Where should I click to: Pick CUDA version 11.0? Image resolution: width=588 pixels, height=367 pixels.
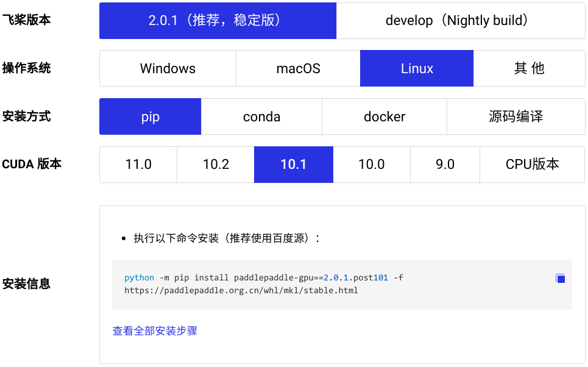(x=138, y=165)
